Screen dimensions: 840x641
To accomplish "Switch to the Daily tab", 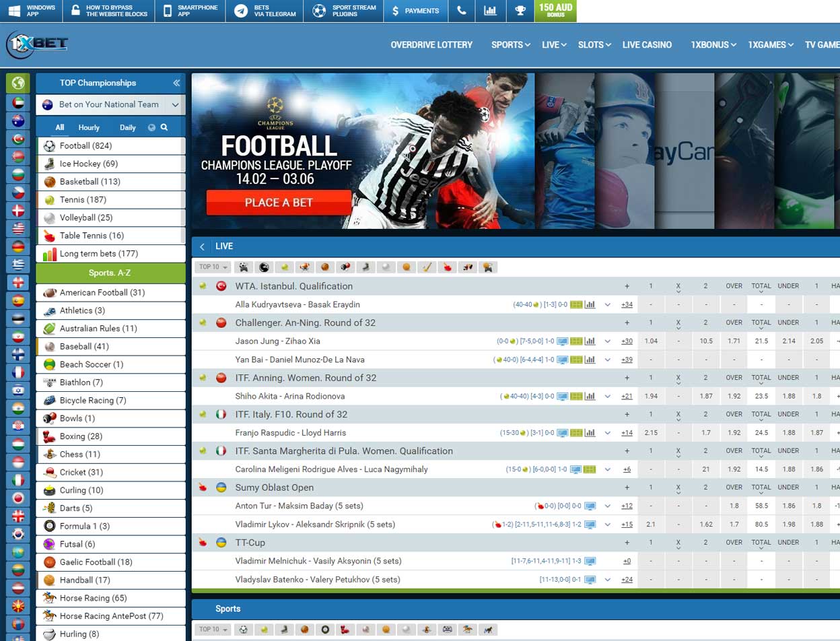I will 128,127.
